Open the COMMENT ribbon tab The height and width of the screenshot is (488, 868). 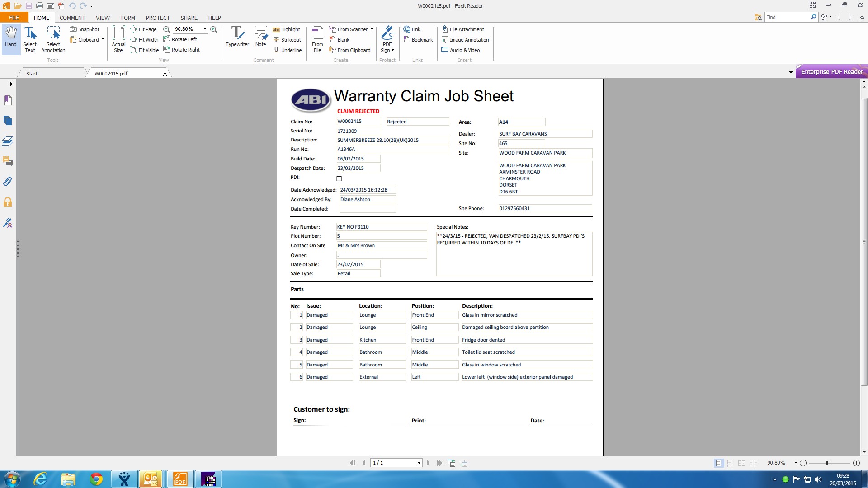72,18
